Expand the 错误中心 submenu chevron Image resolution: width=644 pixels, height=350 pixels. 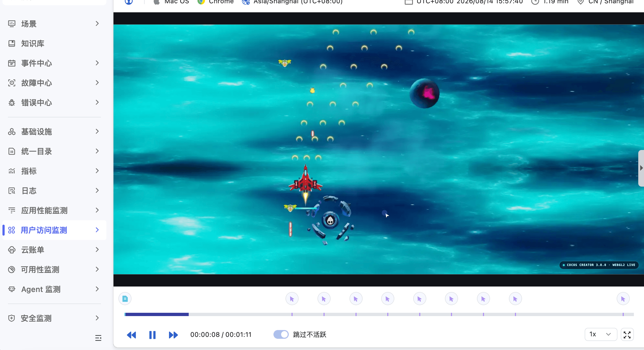(97, 103)
